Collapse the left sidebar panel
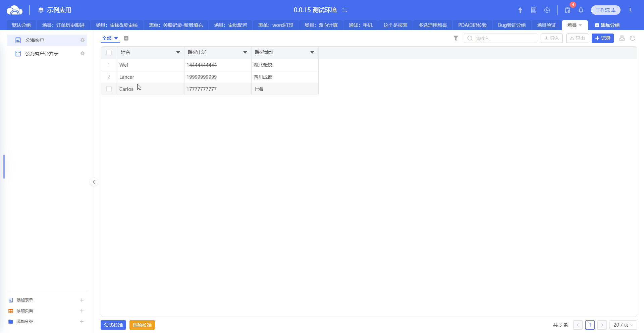644x333 pixels. 94,182
